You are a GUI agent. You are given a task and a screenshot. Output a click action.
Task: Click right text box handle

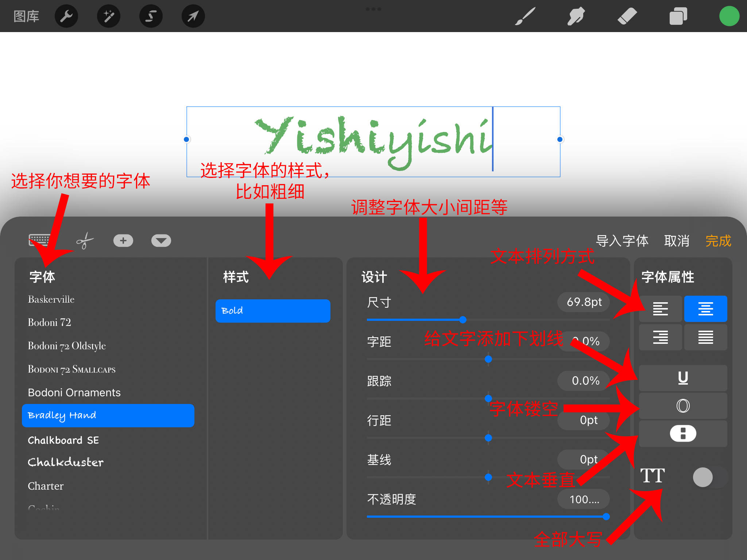(560, 139)
